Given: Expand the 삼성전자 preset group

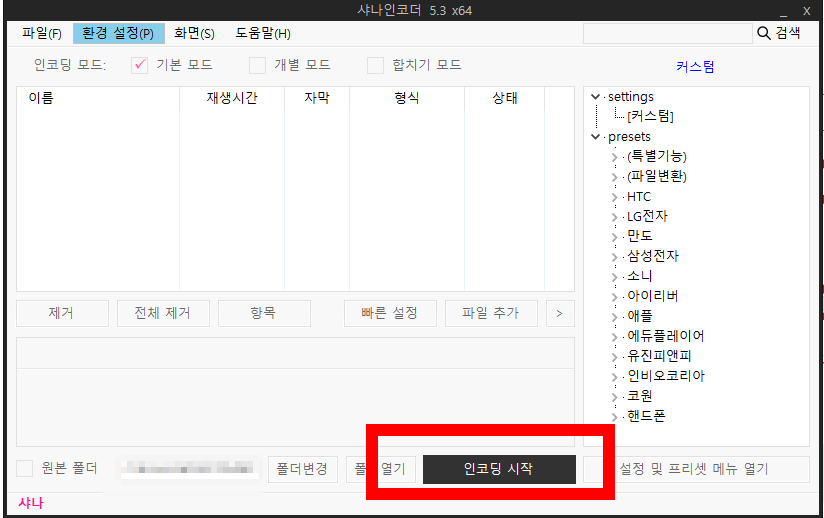Looking at the screenshot, I should click(x=614, y=256).
